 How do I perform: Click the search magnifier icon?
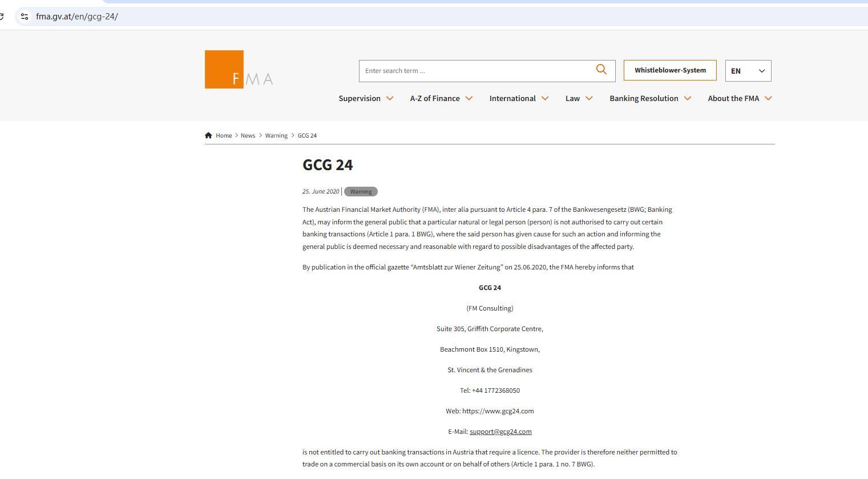pyautogui.click(x=601, y=70)
